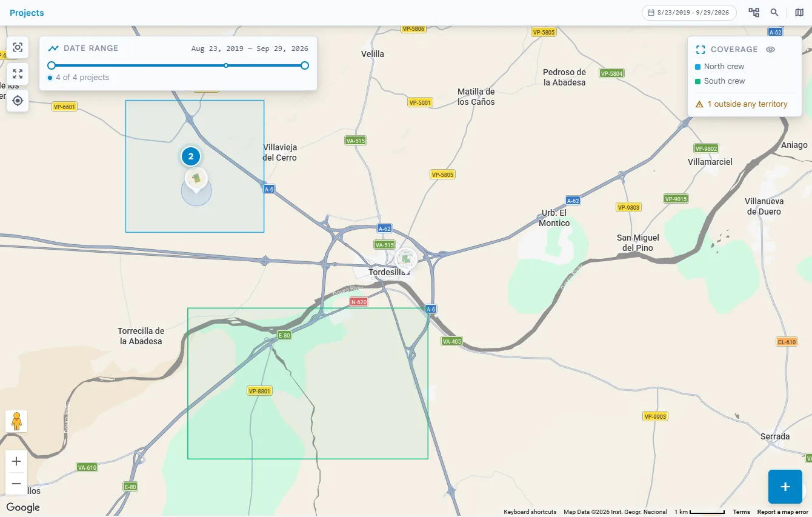The width and height of the screenshot is (812, 517).
Task: Zoom out of the map
Action: pos(16,484)
